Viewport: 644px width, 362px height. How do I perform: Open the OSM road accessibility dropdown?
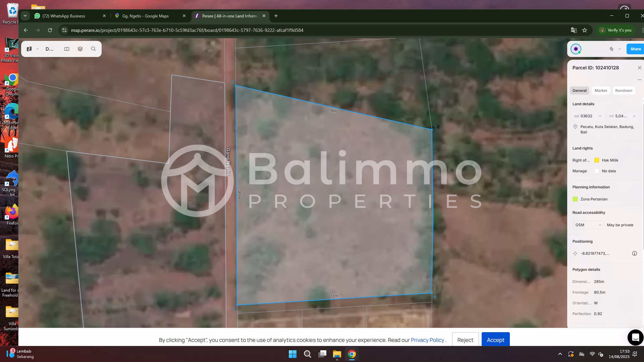(588, 225)
